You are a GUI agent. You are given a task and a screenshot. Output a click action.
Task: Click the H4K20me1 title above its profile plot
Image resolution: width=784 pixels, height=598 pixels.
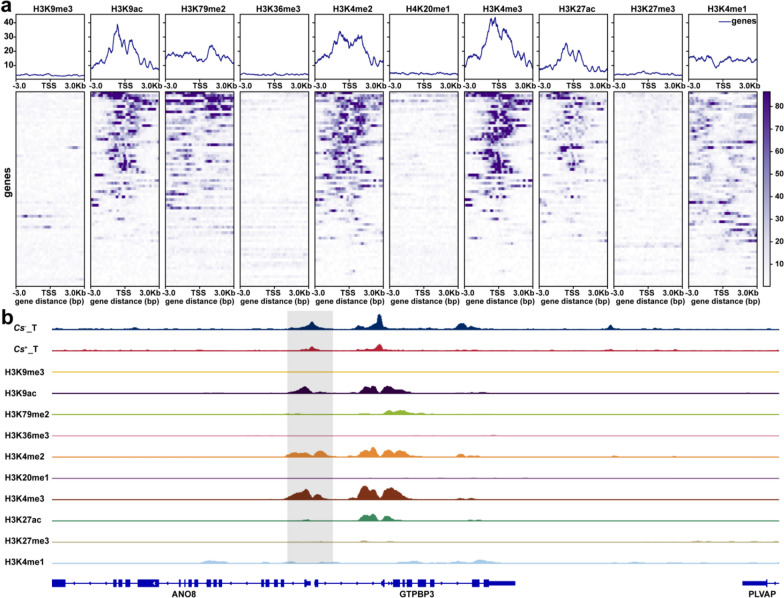click(428, 9)
